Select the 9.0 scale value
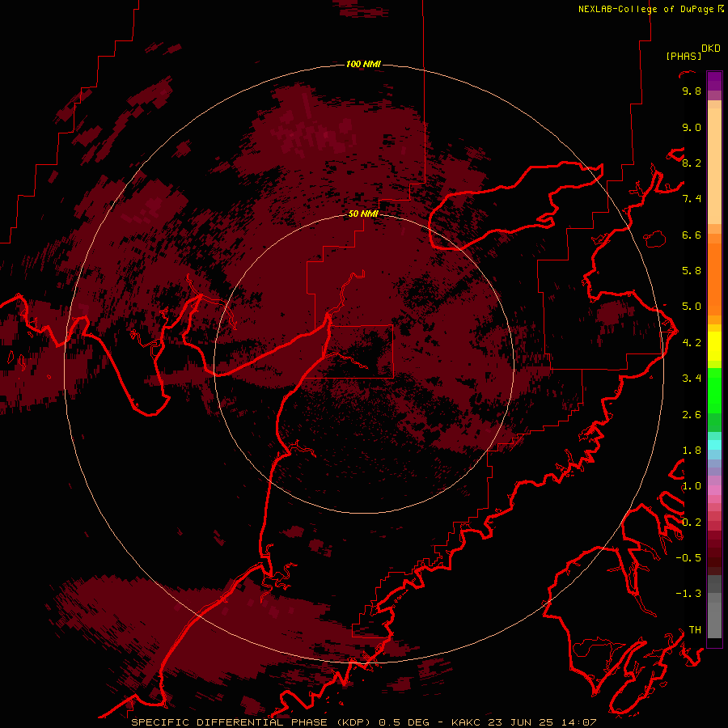728x728 pixels. point(692,127)
